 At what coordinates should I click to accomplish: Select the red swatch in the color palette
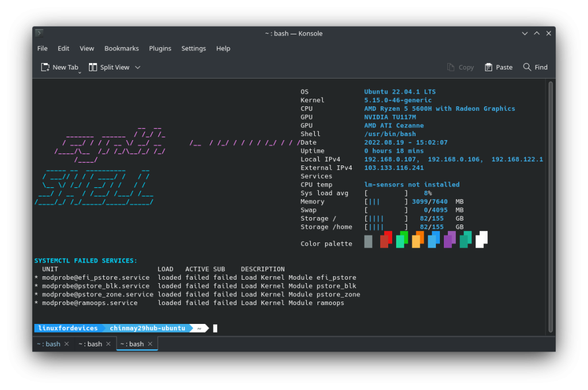point(386,241)
